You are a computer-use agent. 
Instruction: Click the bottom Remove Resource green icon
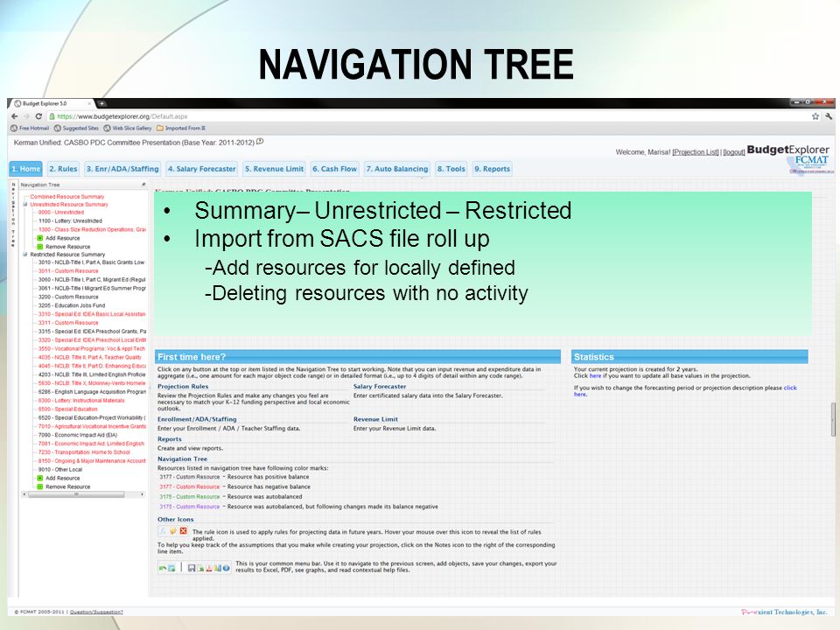(x=39, y=486)
